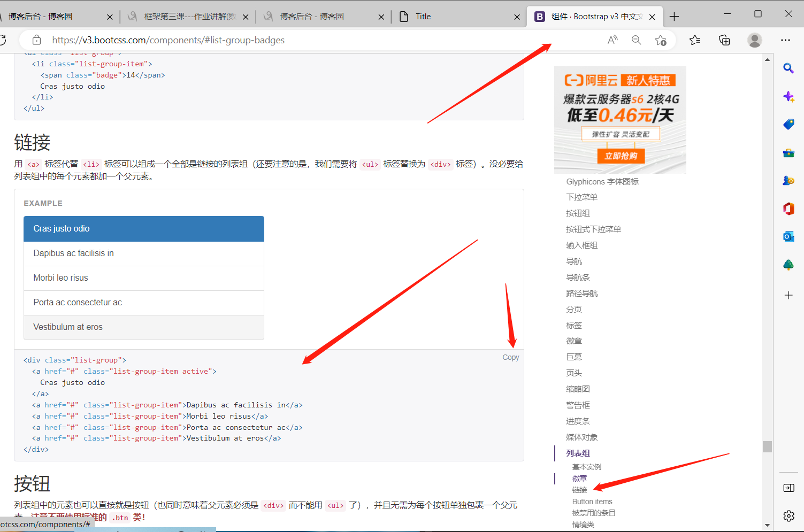The width and height of the screenshot is (804, 532).
Task: Open the Favorites list icon
Action: tap(695, 40)
